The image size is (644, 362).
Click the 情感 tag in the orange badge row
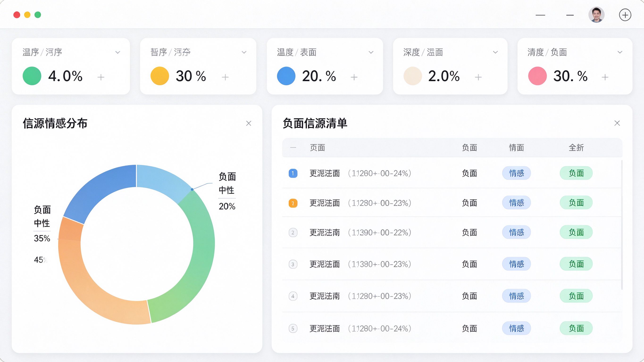point(517,202)
